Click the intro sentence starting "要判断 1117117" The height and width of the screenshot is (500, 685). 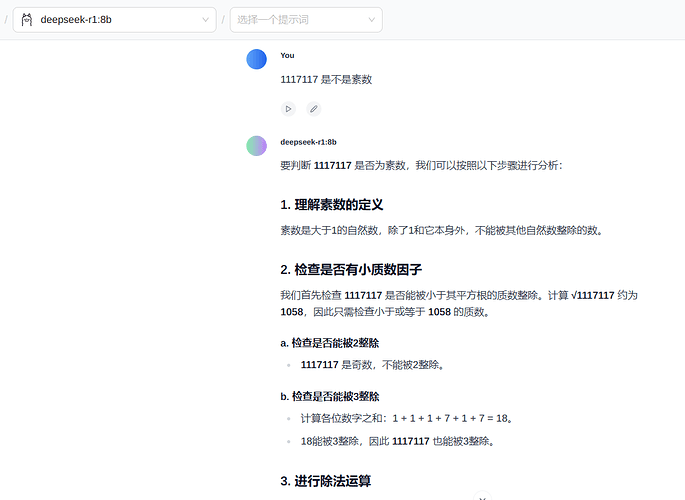pyautogui.click(x=422, y=166)
